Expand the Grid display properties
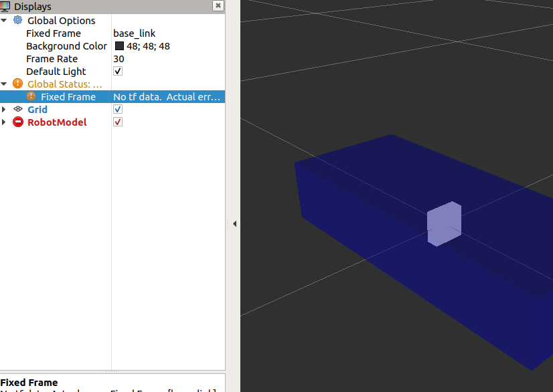553x392 pixels. tap(5, 109)
